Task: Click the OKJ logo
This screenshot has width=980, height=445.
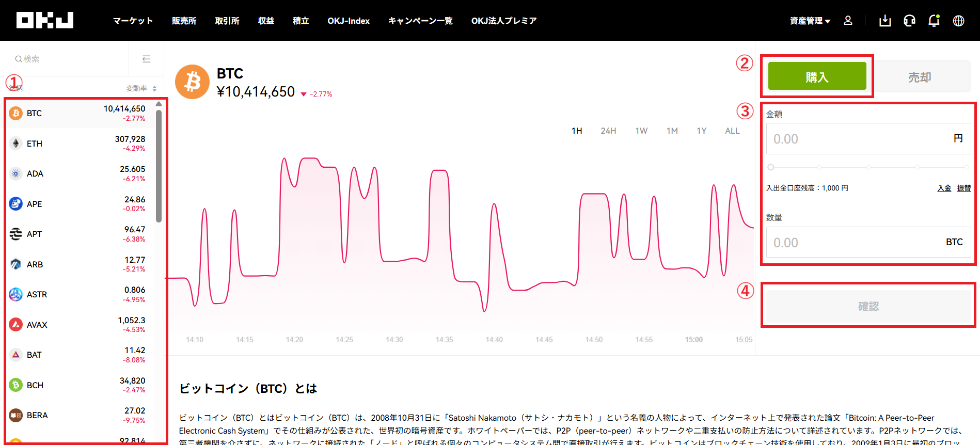Action: (x=45, y=20)
